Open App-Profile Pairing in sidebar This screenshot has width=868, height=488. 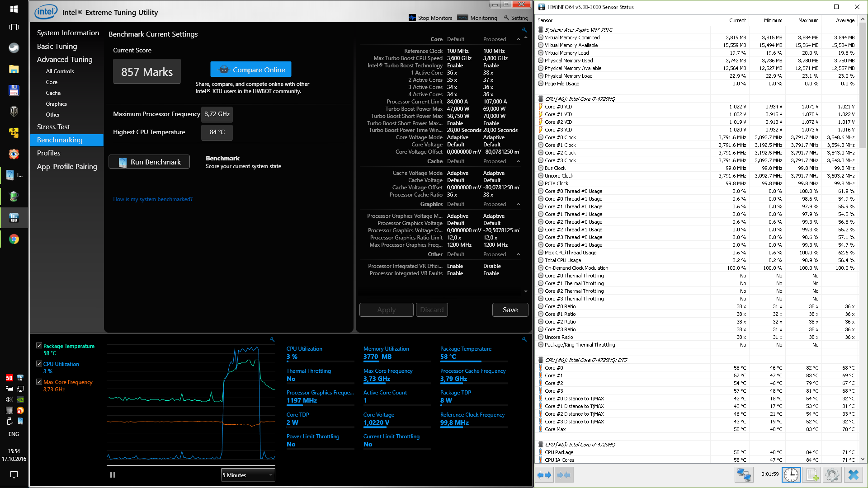(67, 167)
